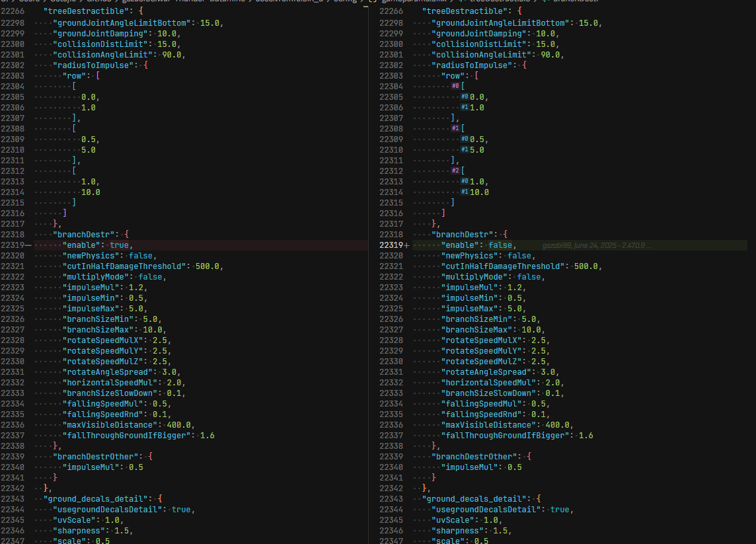This screenshot has width=756, height=544.
Task: Click the #1 index hint on line 22306
Action: coord(465,108)
